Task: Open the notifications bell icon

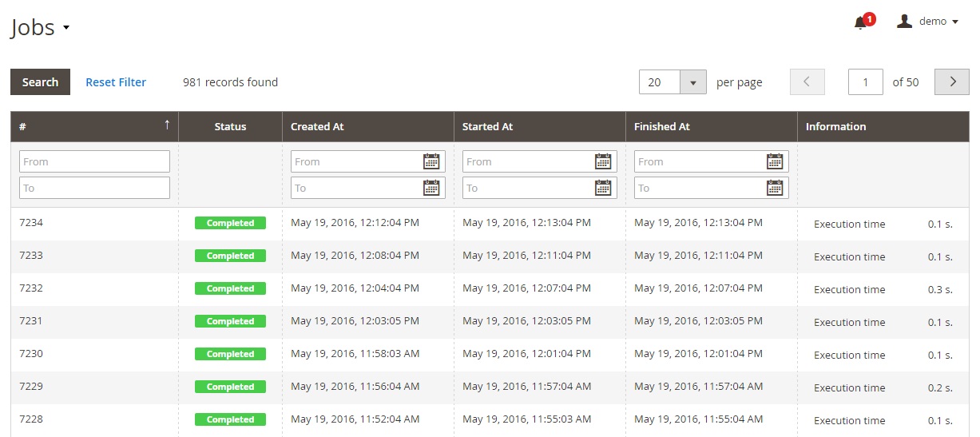Action: coord(861,22)
